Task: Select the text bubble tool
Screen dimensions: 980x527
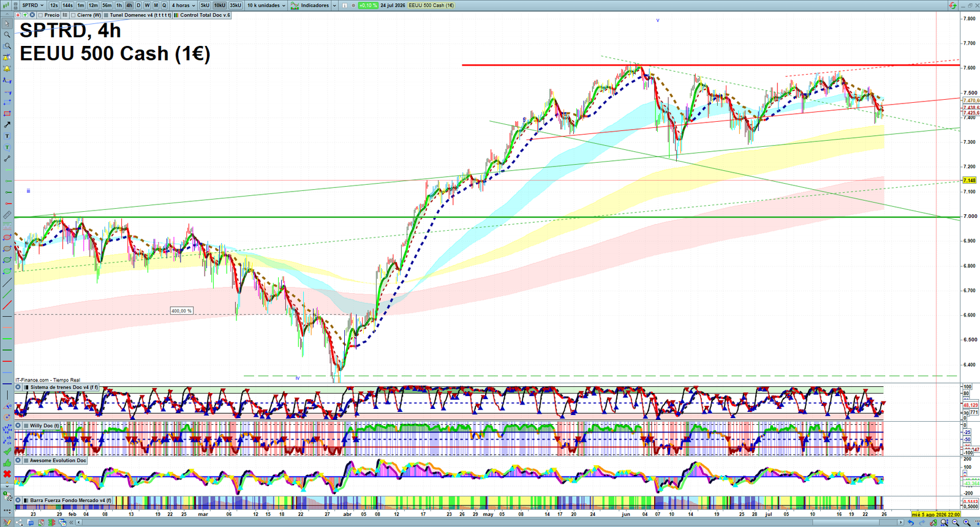Action: 7,147
